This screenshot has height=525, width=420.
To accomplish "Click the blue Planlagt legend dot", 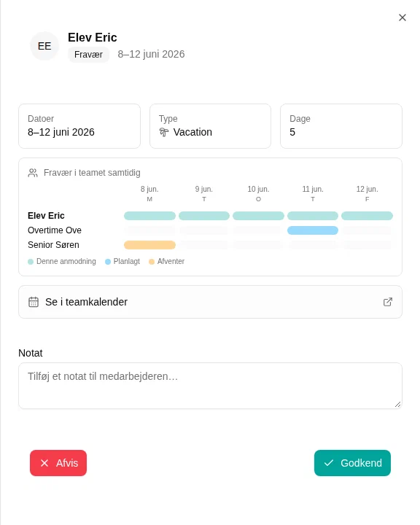I will coord(108,262).
